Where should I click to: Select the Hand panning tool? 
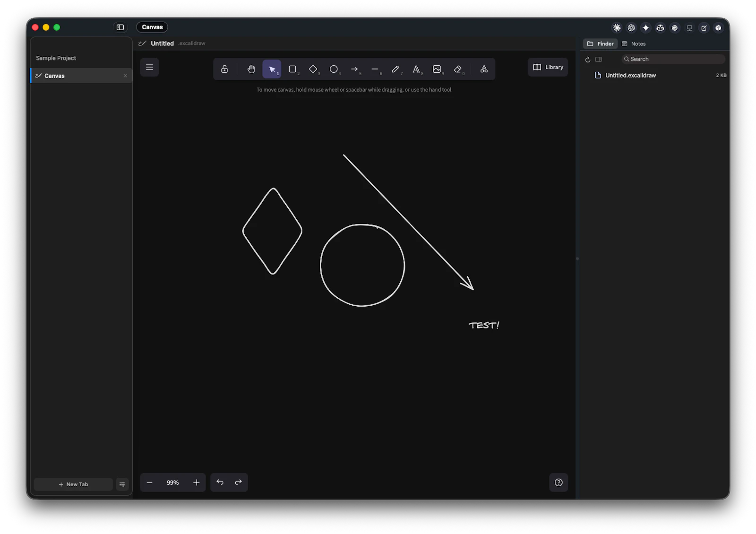pyautogui.click(x=251, y=69)
